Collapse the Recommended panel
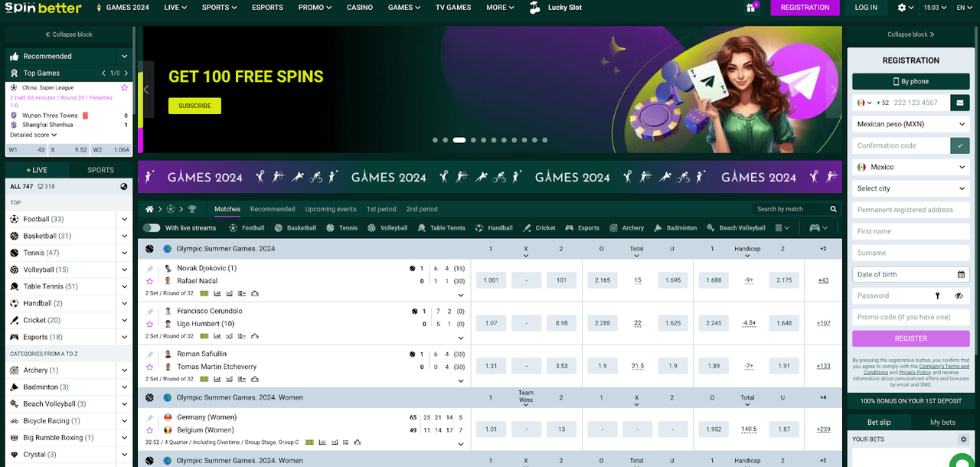Image resolution: width=980 pixels, height=467 pixels. 124,56
